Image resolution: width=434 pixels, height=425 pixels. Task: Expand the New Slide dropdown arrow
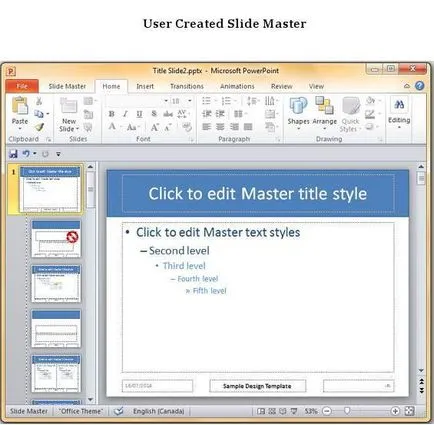(77, 129)
